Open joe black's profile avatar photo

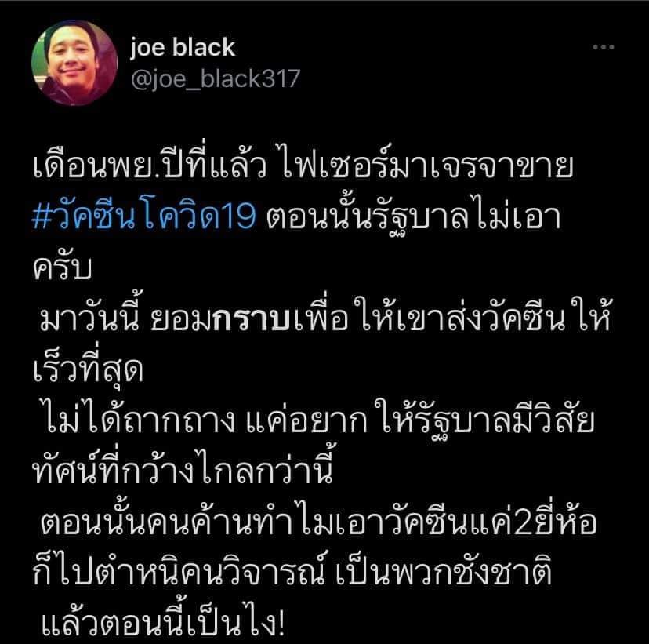(74, 63)
